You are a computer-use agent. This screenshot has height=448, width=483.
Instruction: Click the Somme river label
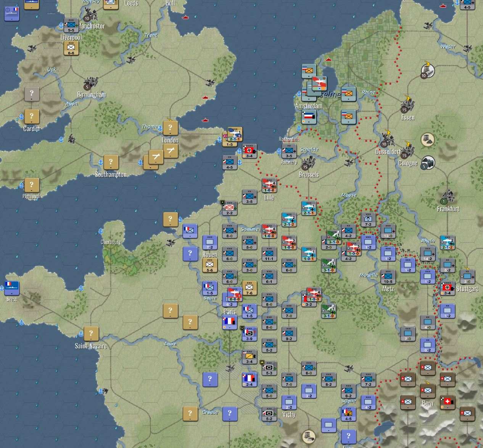pyautogui.click(x=250, y=230)
